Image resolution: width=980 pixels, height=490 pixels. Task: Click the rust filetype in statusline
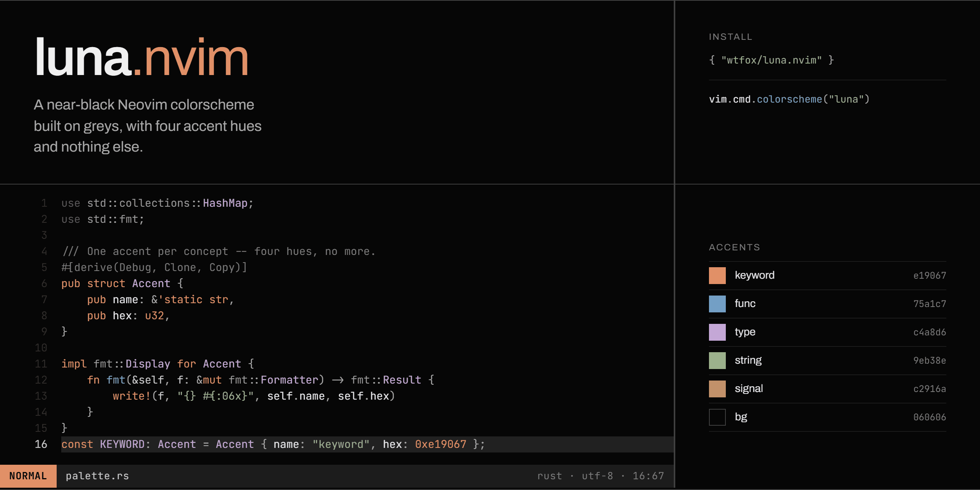pyautogui.click(x=549, y=476)
